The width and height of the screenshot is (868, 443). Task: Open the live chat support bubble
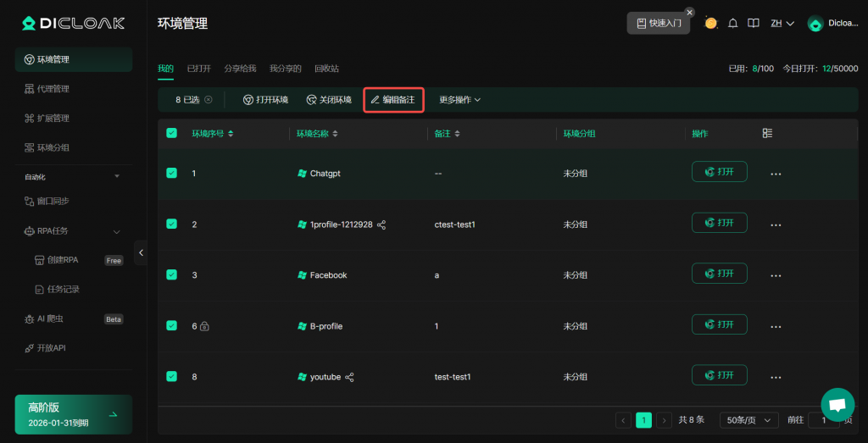[837, 405]
